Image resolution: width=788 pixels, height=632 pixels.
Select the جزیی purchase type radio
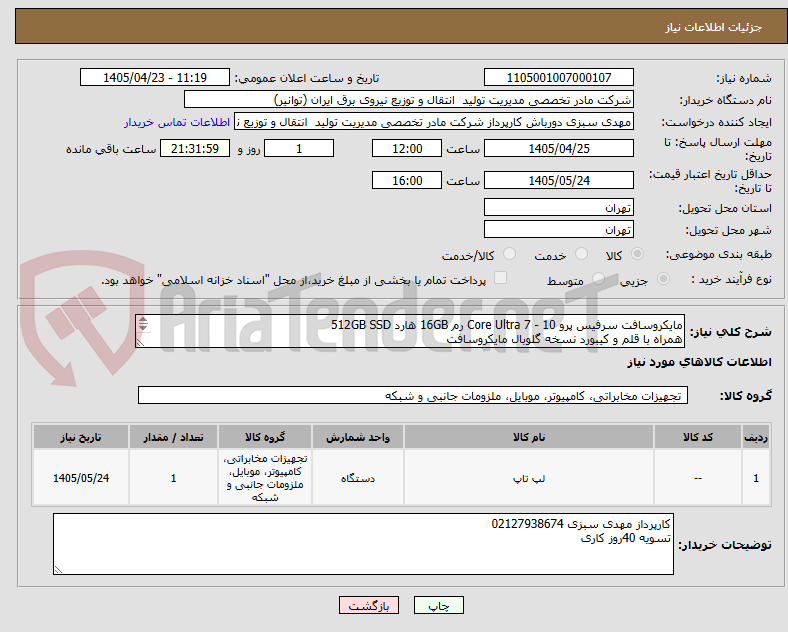pos(663,278)
